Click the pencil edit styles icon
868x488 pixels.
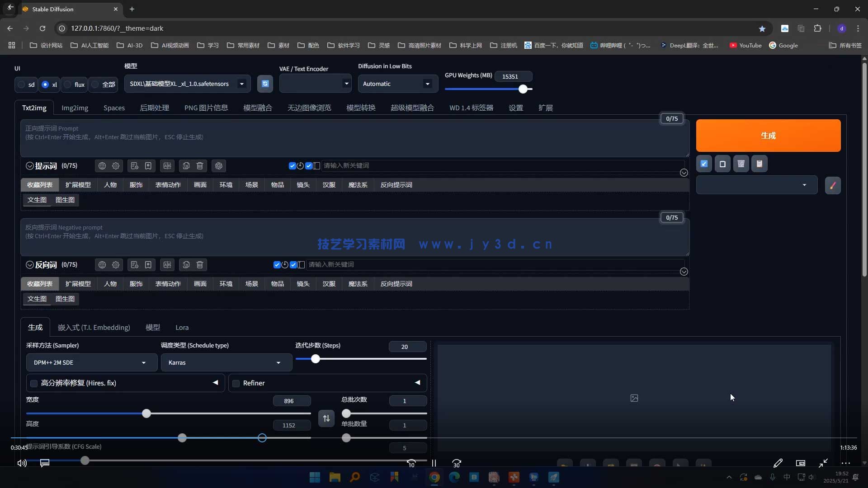click(833, 185)
